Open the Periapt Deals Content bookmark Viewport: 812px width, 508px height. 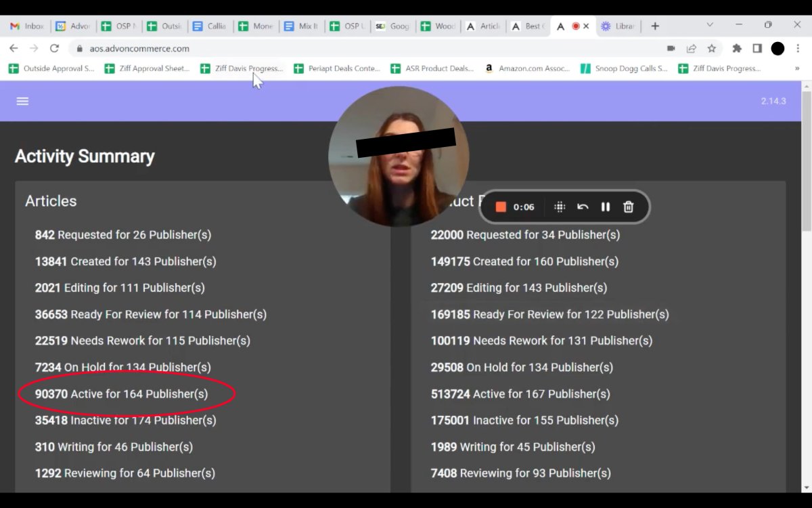(x=337, y=68)
